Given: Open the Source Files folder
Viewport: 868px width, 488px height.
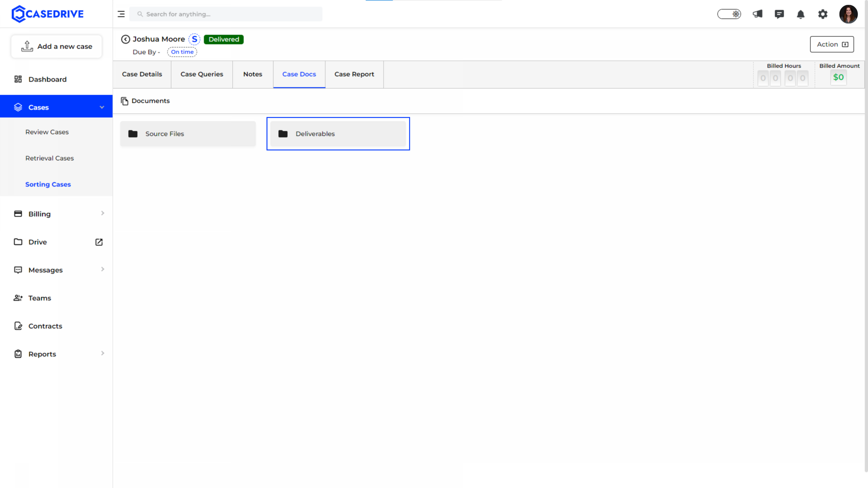Looking at the screenshot, I should point(188,134).
